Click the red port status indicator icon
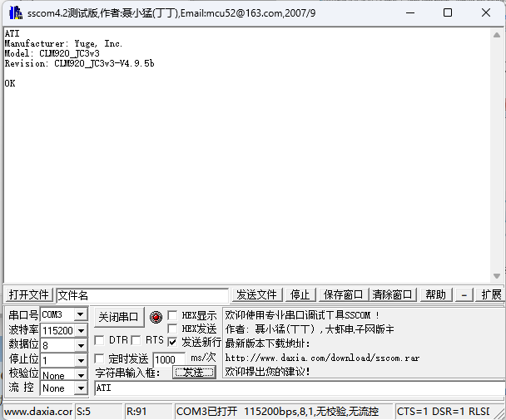Screen dimensions: 506x420 point(155,316)
